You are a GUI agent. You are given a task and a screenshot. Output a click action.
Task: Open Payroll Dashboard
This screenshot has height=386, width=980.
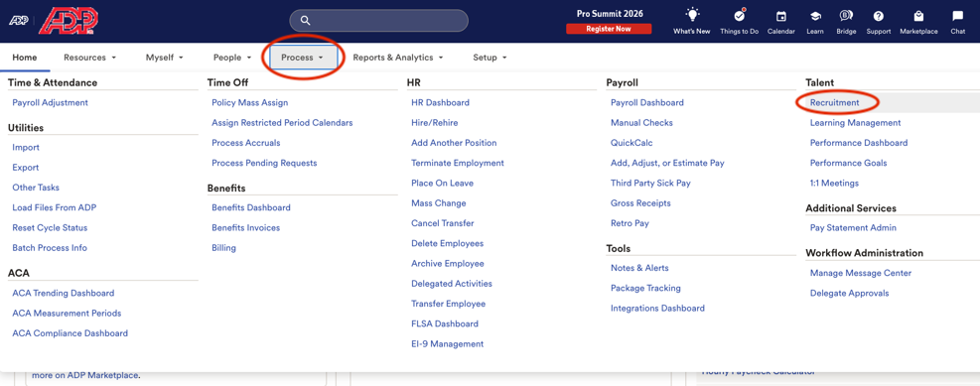point(646,102)
